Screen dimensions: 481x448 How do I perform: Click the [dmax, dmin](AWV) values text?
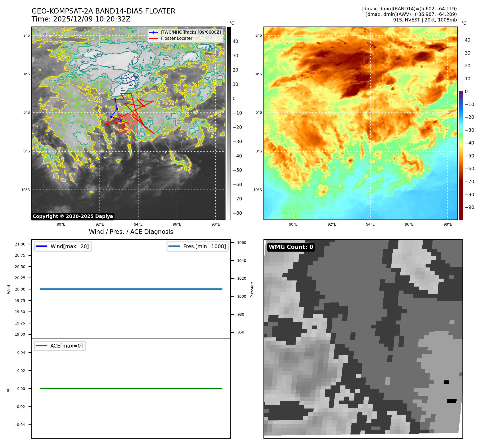coord(411,14)
